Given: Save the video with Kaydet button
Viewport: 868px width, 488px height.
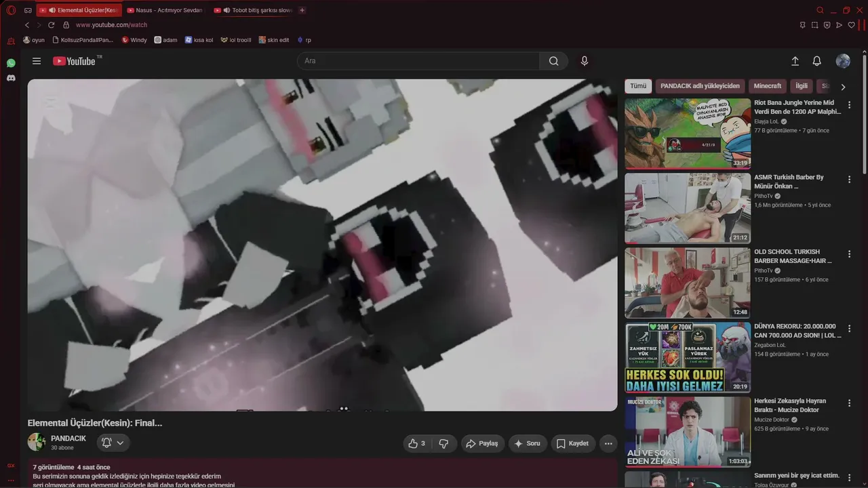Looking at the screenshot, I should (x=573, y=443).
